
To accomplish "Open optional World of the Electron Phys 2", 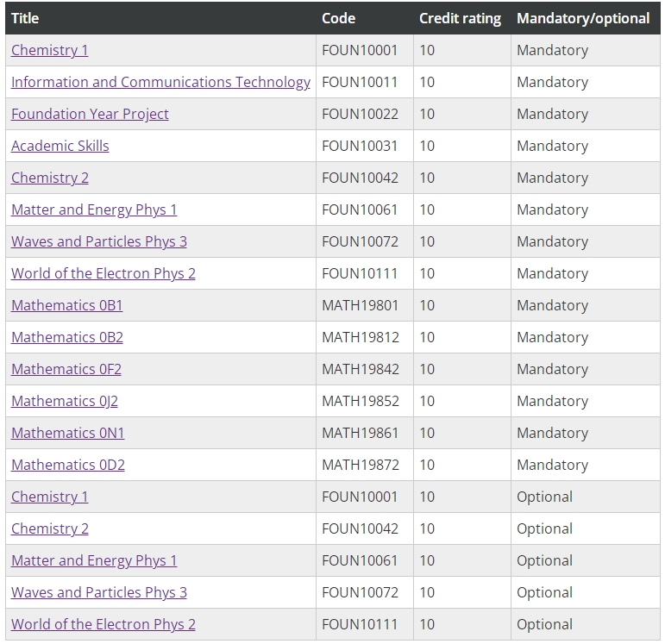I will click(104, 624).
